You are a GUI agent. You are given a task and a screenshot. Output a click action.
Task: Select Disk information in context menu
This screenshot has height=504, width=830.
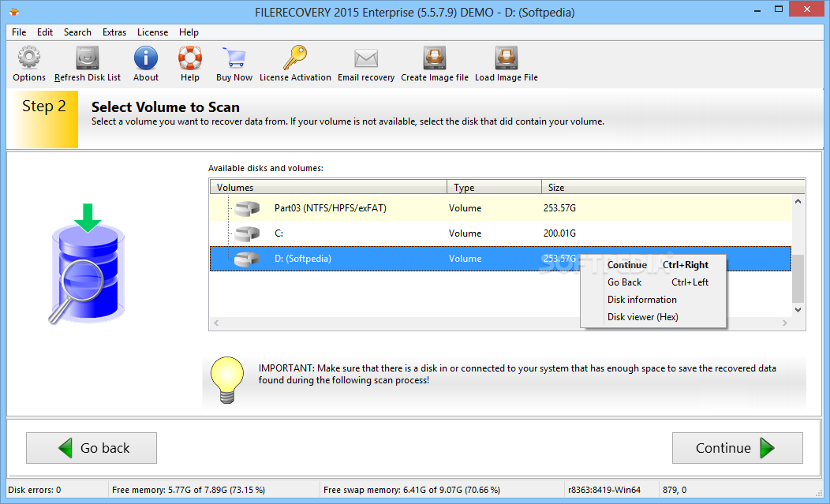pyautogui.click(x=653, y=300)
